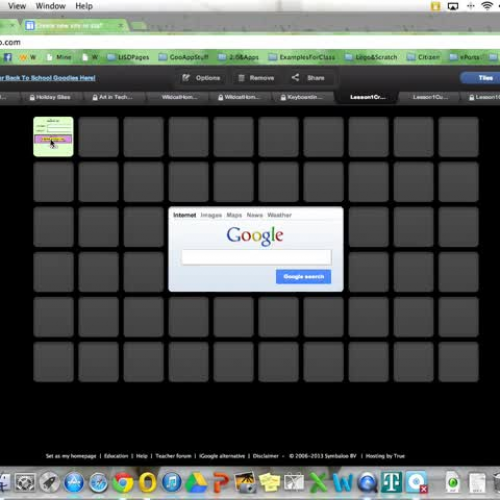The image size is (500, 500).
Task: Open the Help menu in menu bar
Action: [x=84, y=6]
